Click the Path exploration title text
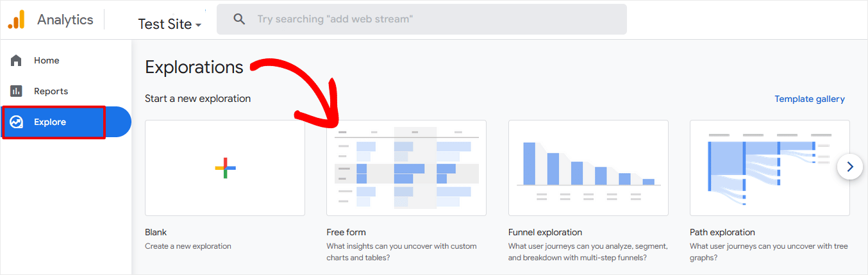The image size is (868, 275). pyautogui.click(x=722, y=232)
